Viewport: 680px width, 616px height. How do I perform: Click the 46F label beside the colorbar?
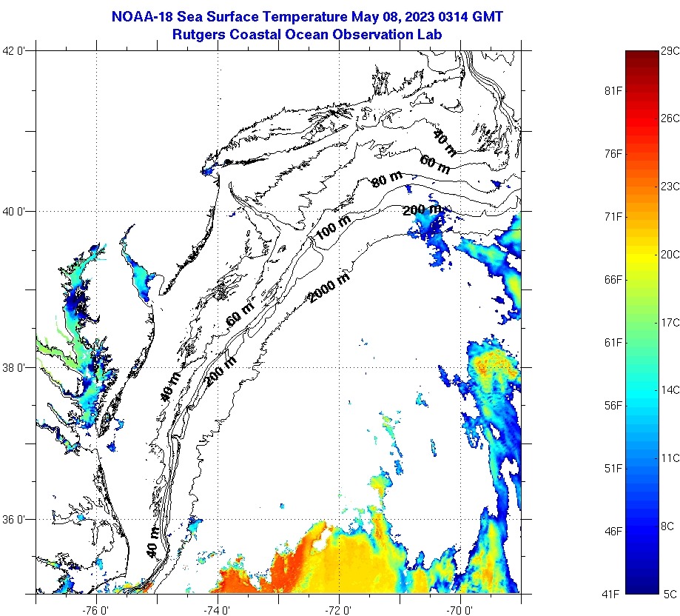[x=613, y=531]
